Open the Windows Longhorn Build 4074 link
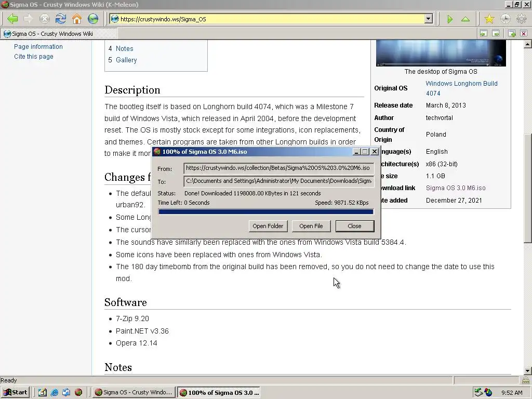The height and width of the screenshot is (399, 532). pyautogui.click(x=461, y=88)
